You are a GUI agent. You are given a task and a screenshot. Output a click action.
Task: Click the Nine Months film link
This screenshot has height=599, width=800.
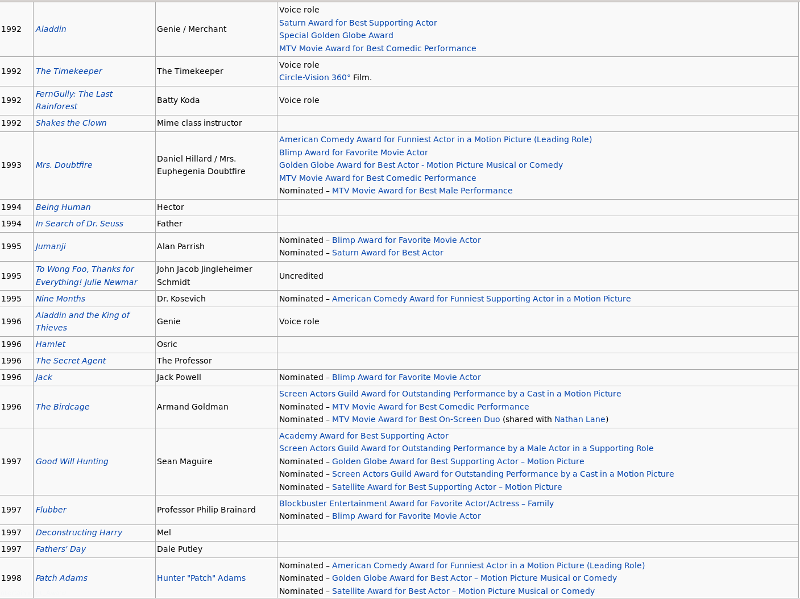tap(60, 299)
